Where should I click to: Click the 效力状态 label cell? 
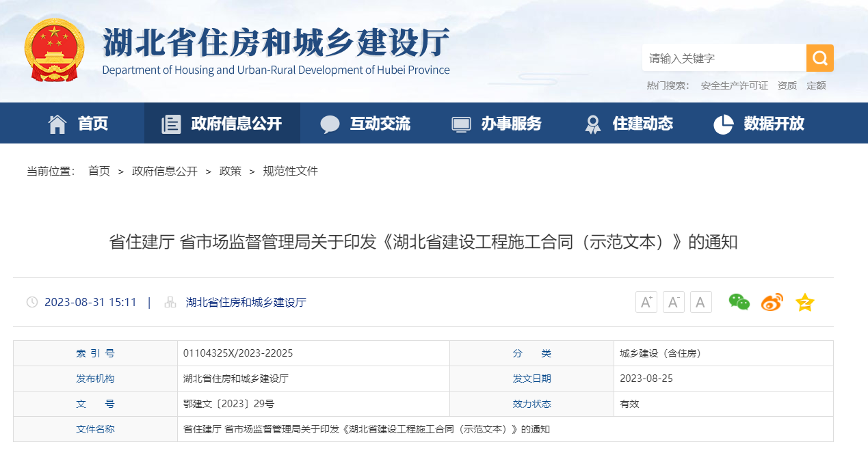point(531,404)
